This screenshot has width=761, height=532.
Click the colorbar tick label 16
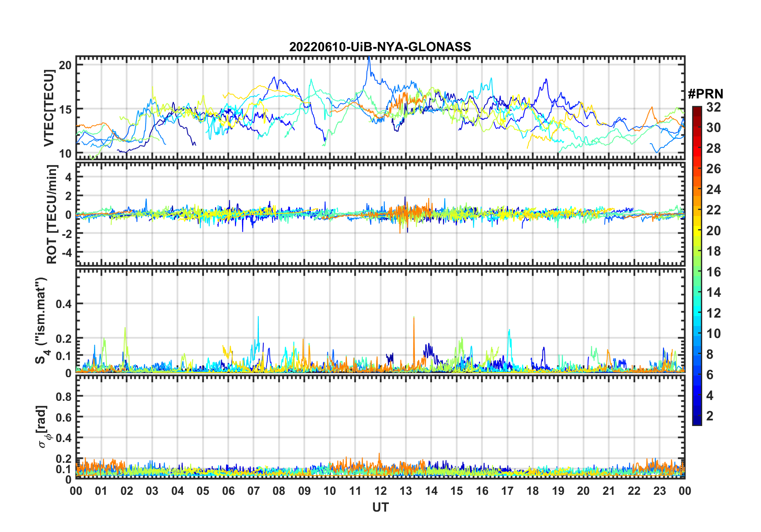[713, 272]
